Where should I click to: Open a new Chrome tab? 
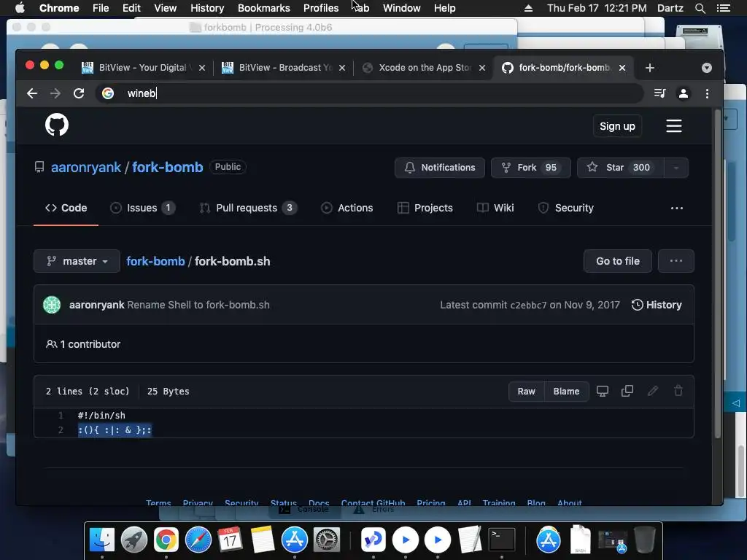(x=649, y=68)
